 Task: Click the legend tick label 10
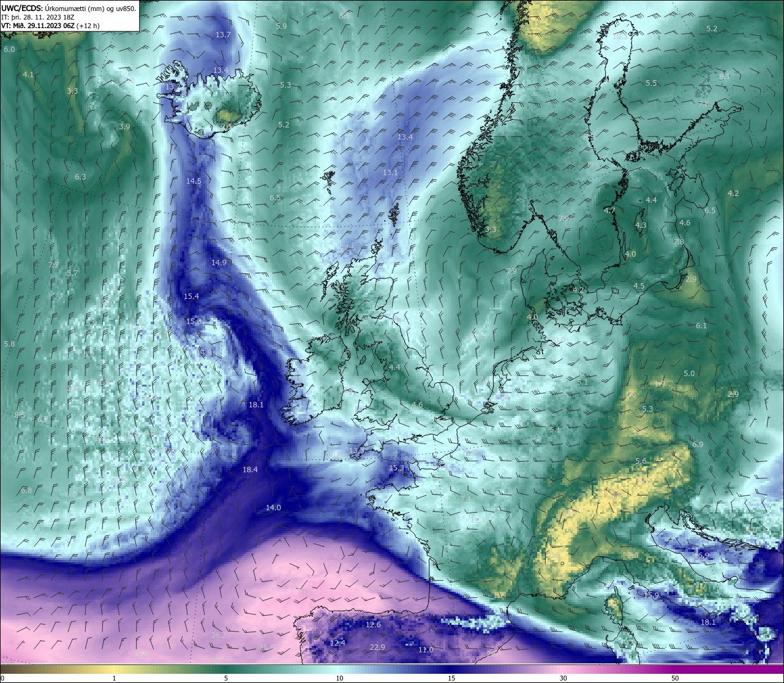click(x=339, y=678)
